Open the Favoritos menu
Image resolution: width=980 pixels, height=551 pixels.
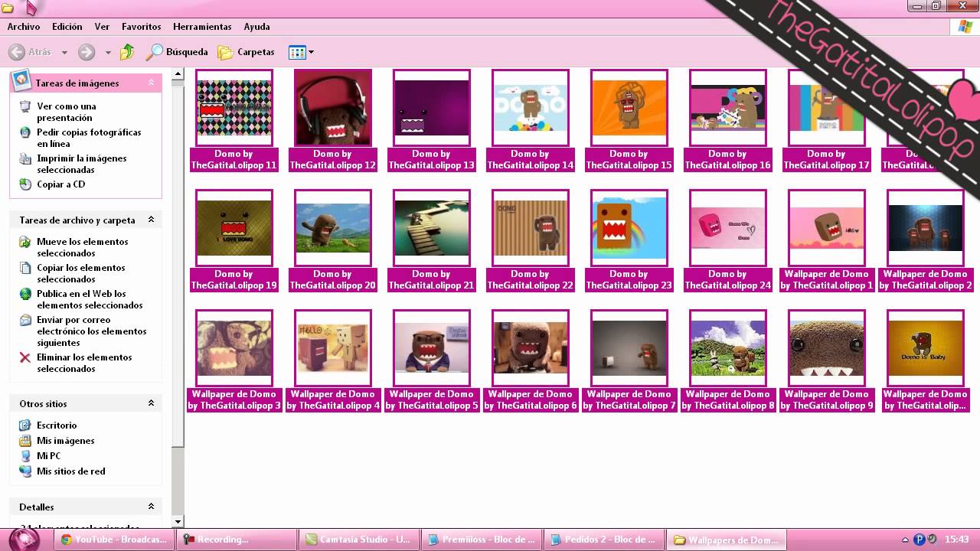pos(141,27)
